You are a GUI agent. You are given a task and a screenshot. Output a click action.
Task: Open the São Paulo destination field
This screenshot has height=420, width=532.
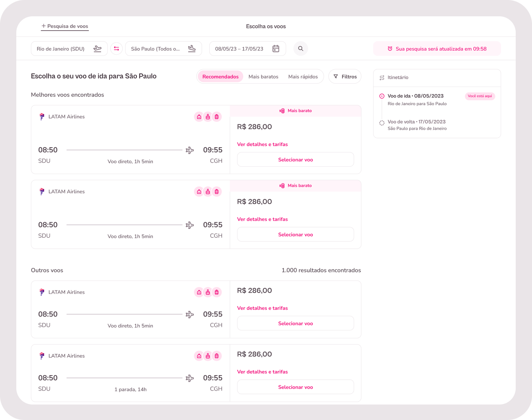tap(164, 49)
